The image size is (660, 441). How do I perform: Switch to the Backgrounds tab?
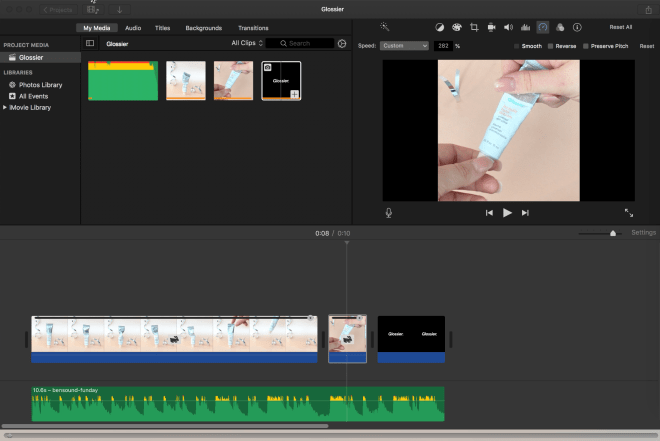[204, 28]
